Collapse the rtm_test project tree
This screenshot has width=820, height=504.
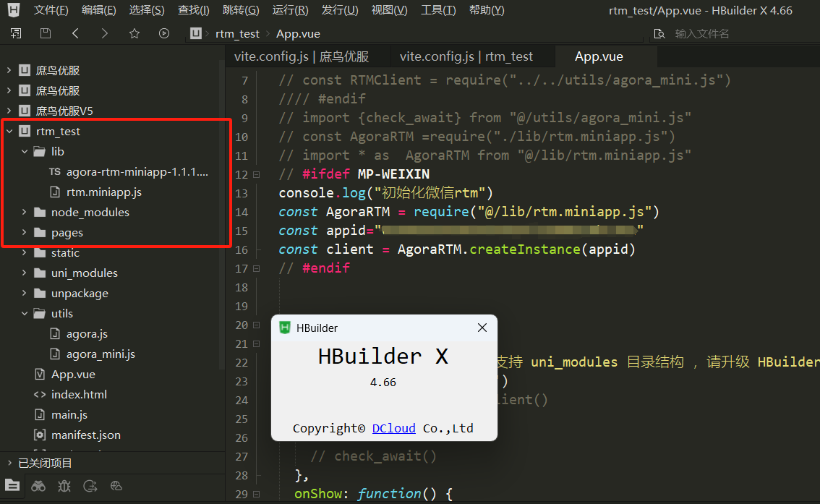click(x=9, y=132)
